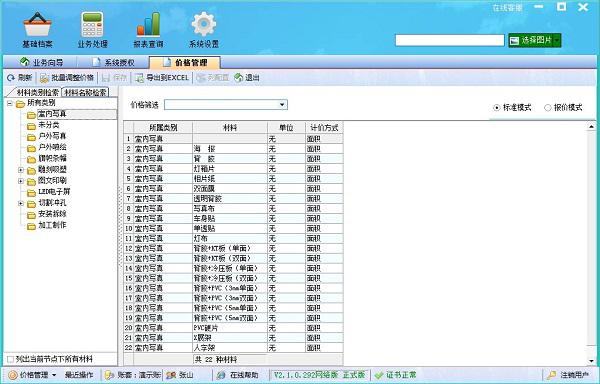Open the 选择图片 dropdown arrow
600x384 pixels.
coord(557,40)
